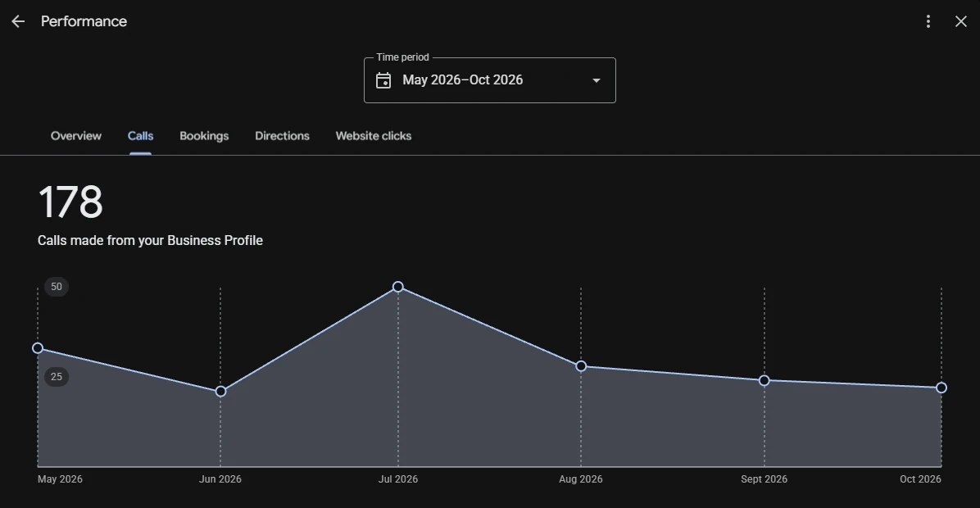Click the Jun 2026 data point
The width and height of the screenshot is (980, 508).
pos(220,391)
